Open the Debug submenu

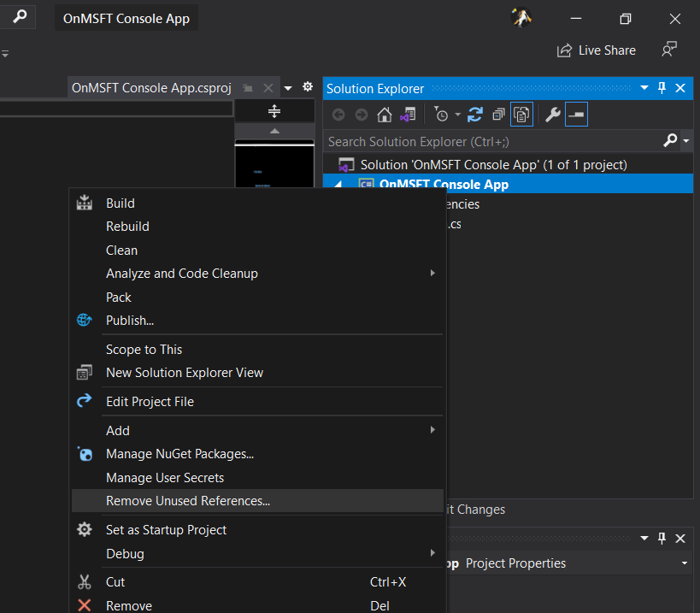click(x=257, y=553)
